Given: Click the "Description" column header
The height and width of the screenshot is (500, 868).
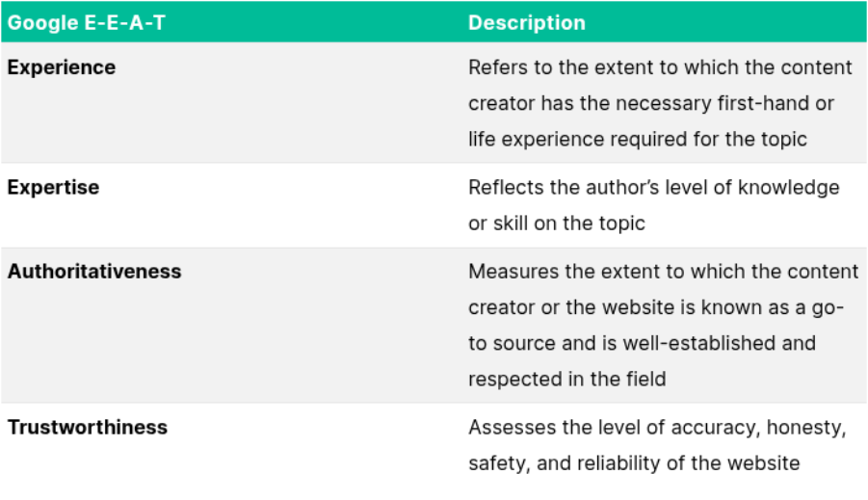Looking at the screenshot, I should (x=527, y=23).
